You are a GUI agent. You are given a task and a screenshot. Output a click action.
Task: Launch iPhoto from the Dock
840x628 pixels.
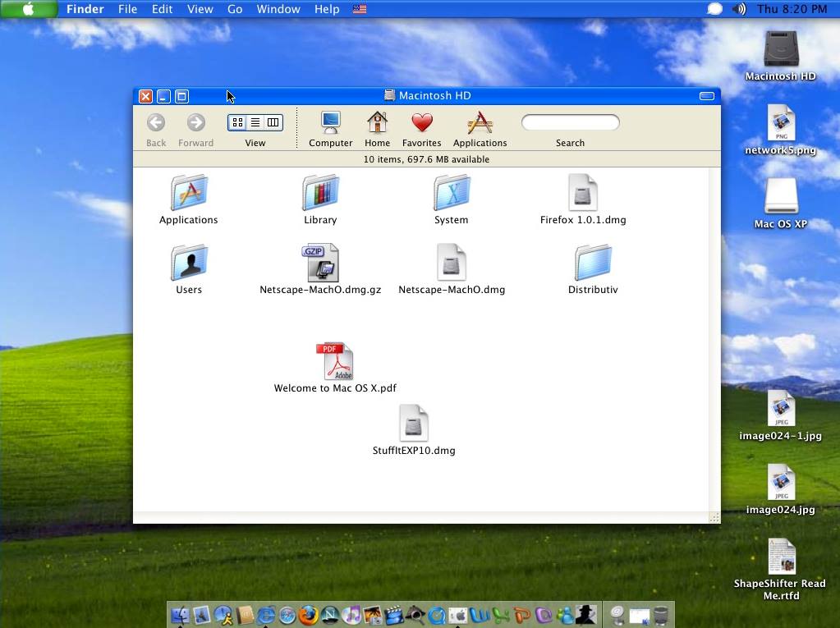[373, 615]
